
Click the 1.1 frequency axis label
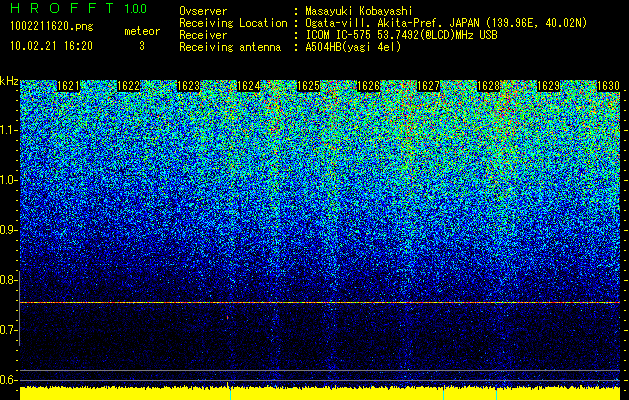click(x=7, y=130)
